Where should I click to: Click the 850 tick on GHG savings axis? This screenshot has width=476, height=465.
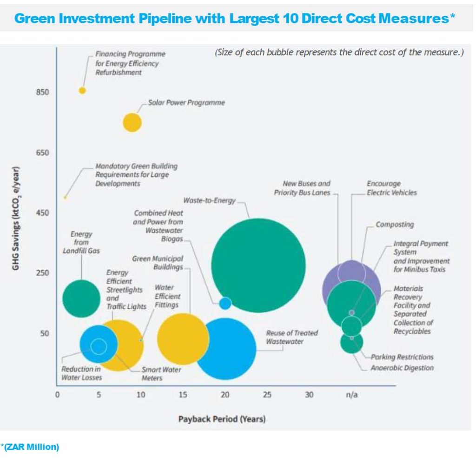click(x=43, y=92)
